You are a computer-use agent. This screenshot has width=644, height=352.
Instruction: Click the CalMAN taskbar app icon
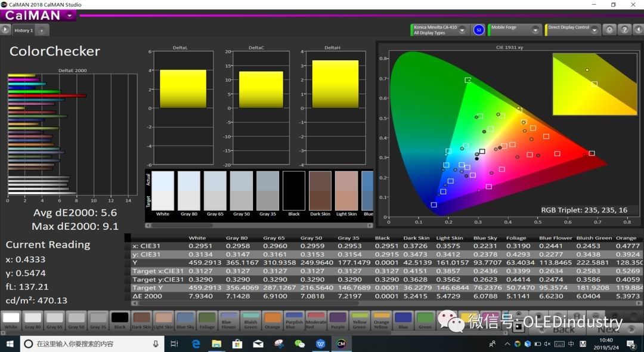pos(341,344)
